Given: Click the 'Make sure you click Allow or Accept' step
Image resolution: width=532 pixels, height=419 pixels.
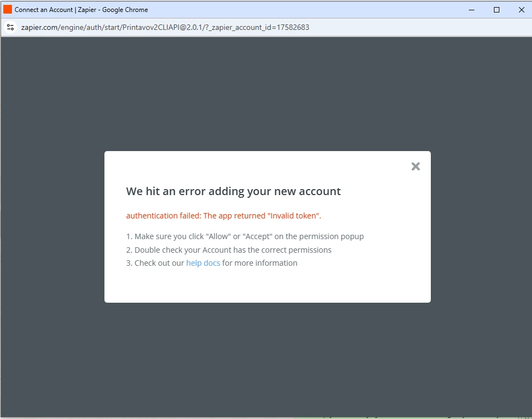Looking at the screenshot, I should click(x=245, y=236).
